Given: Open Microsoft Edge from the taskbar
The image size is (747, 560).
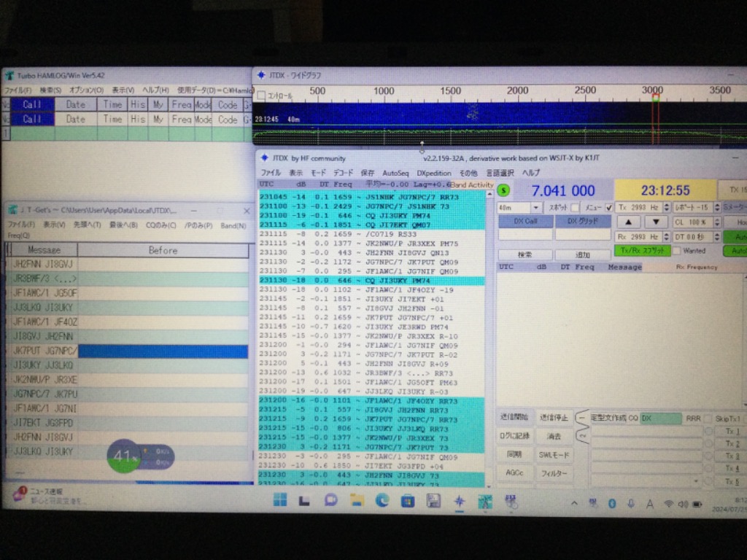Looking at the screenshot, I should 382,500.
